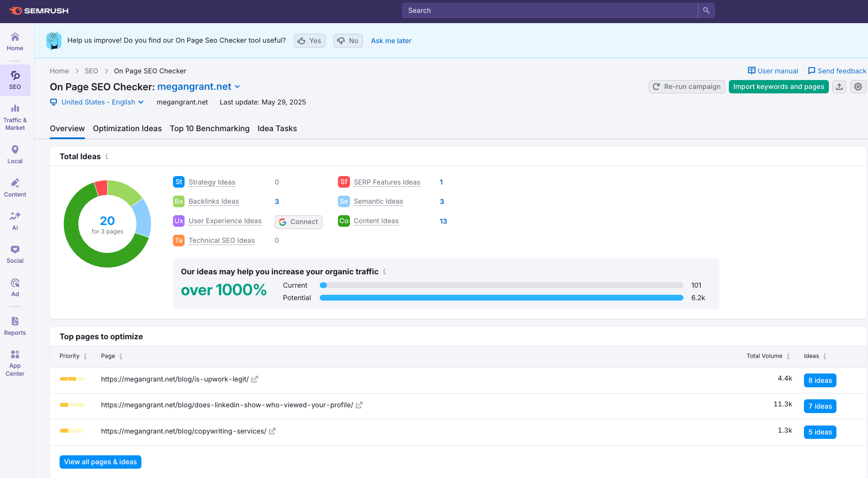Open campaign settings gear icon

(858, 87)
